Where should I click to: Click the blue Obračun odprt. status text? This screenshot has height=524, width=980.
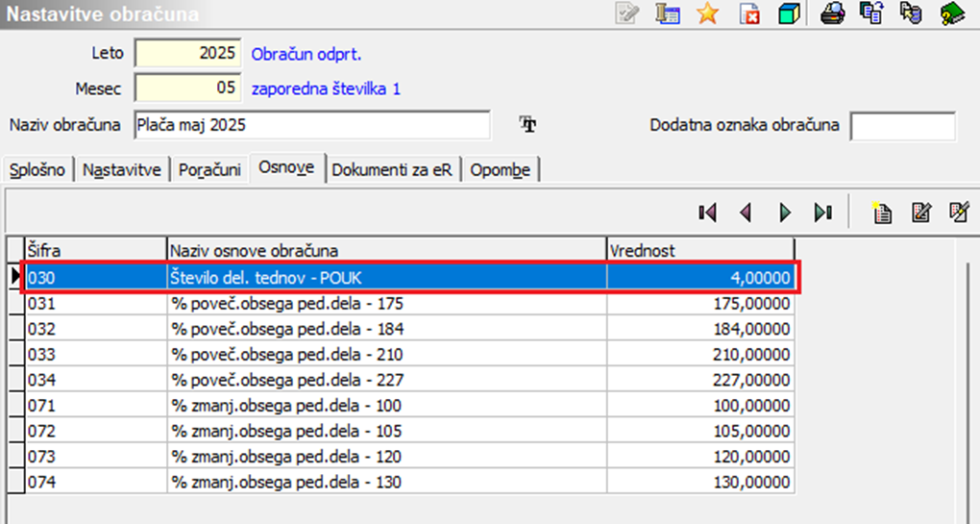pyautogui.click(x=306, y=55)
